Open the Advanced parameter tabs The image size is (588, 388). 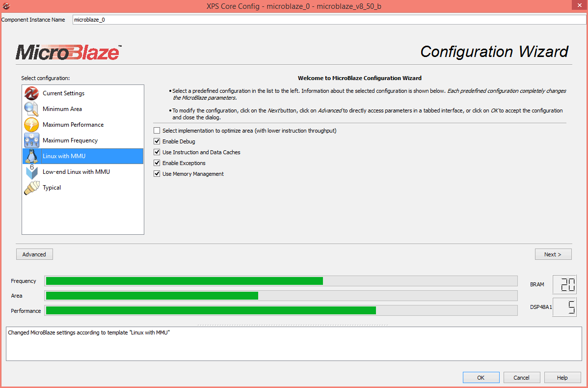[x=34, y=254]
